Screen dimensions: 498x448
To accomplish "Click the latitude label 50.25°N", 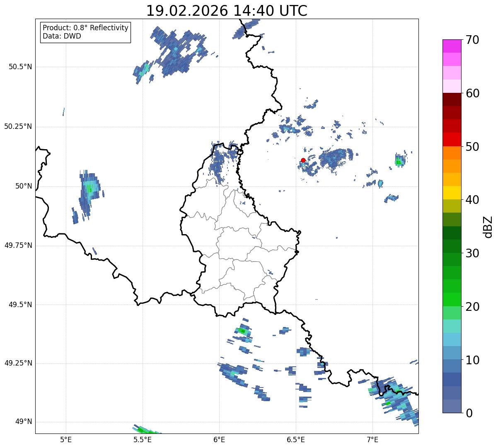I will pyautogui.click(x=18, y=126).
